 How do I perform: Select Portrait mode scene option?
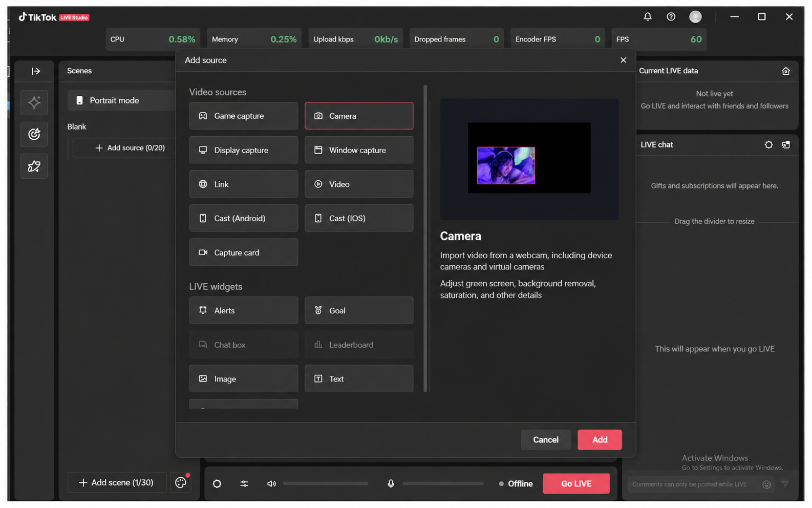coord(122,100)
